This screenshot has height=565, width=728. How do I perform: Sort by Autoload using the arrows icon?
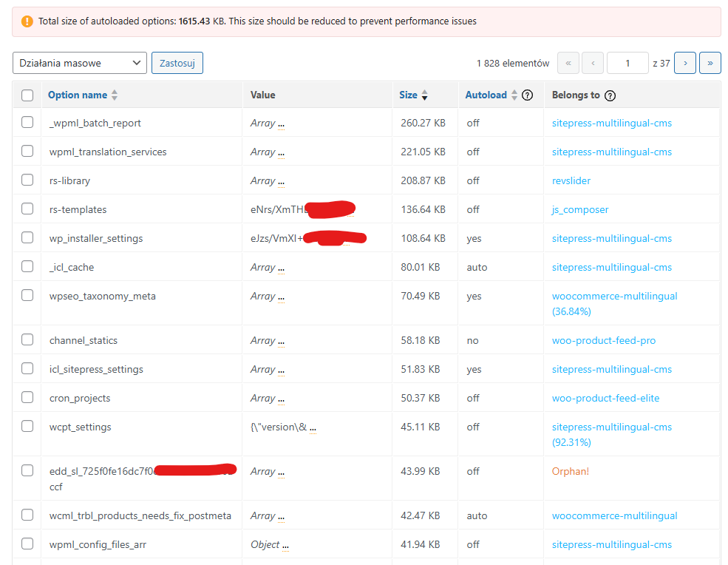click(x=514, y=95)
